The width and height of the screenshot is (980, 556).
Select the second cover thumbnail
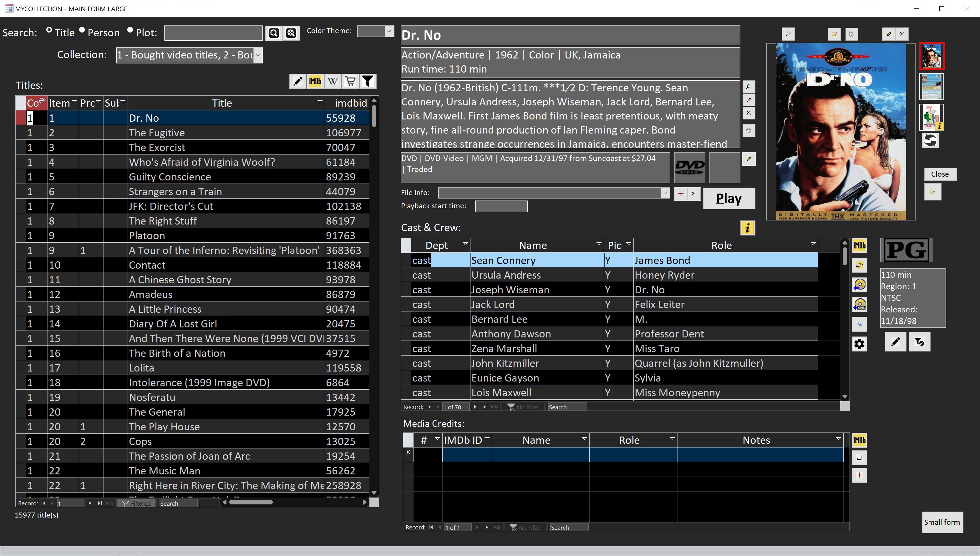[932, 87]
